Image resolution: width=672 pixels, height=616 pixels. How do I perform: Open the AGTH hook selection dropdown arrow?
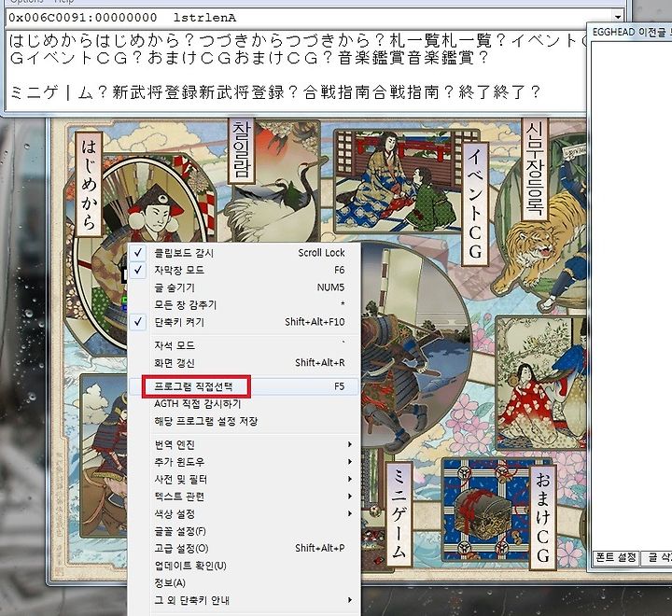click(x=618, y=18)
